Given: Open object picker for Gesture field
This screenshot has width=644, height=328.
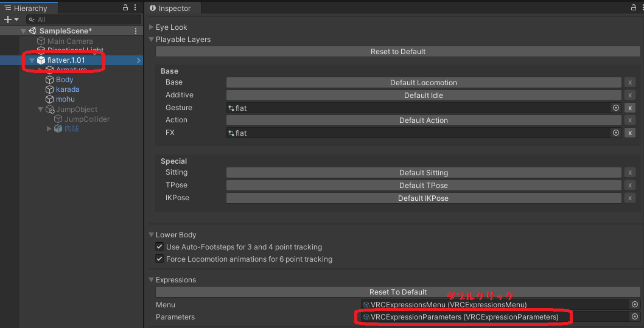Looking at the screenshot, I should pyautogui.click(x=615, y=108).
